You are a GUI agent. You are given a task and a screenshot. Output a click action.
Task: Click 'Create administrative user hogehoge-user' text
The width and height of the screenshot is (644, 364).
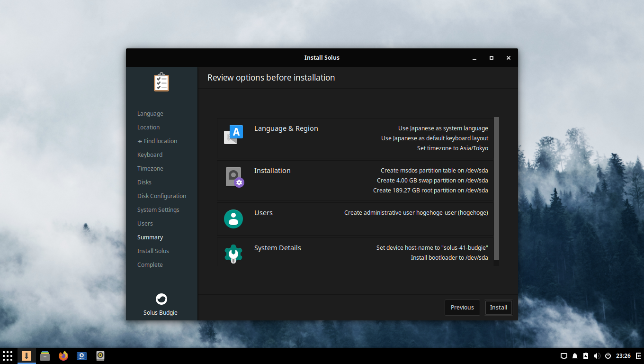[x=416, y=213]
